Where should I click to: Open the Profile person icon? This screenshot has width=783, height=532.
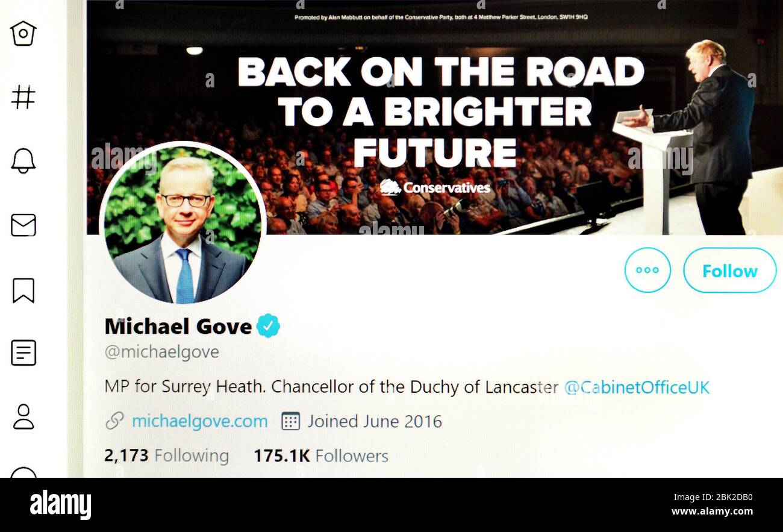pos(23,416)
